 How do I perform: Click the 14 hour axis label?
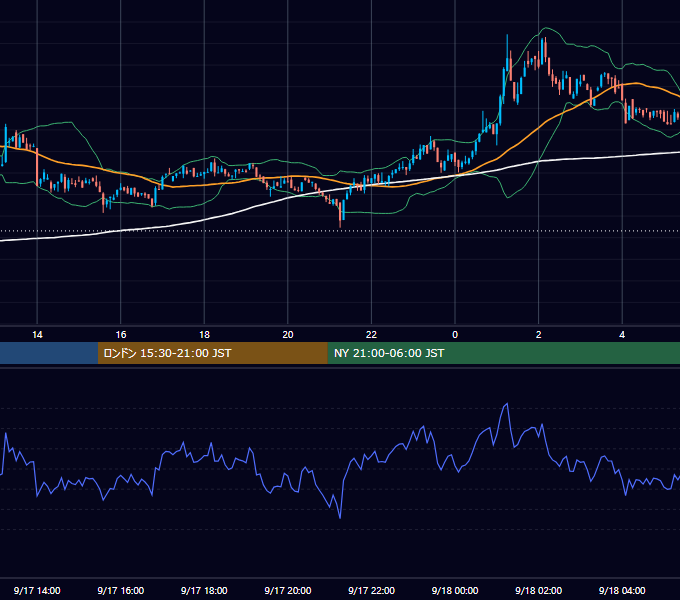pyautogui.click(x=37, y=335)
